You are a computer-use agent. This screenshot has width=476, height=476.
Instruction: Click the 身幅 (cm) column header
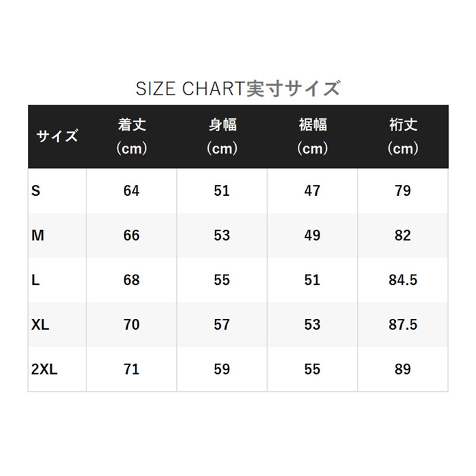222,137
